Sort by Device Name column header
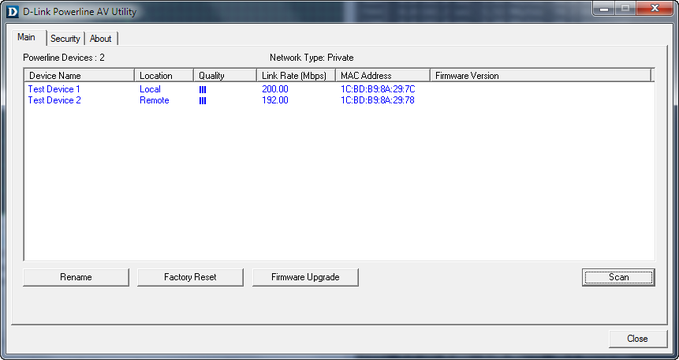Image resolution: width=679 pixels, height=360 pixels. tap(79, 76)
